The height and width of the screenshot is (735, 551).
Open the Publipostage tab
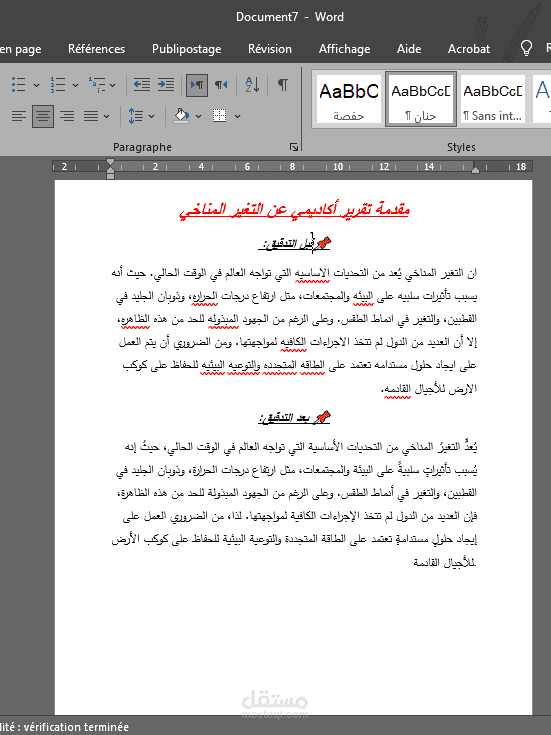187,49
